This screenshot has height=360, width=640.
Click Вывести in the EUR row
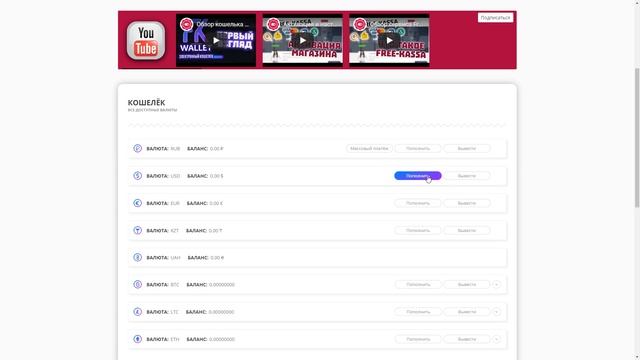point(467,203)
